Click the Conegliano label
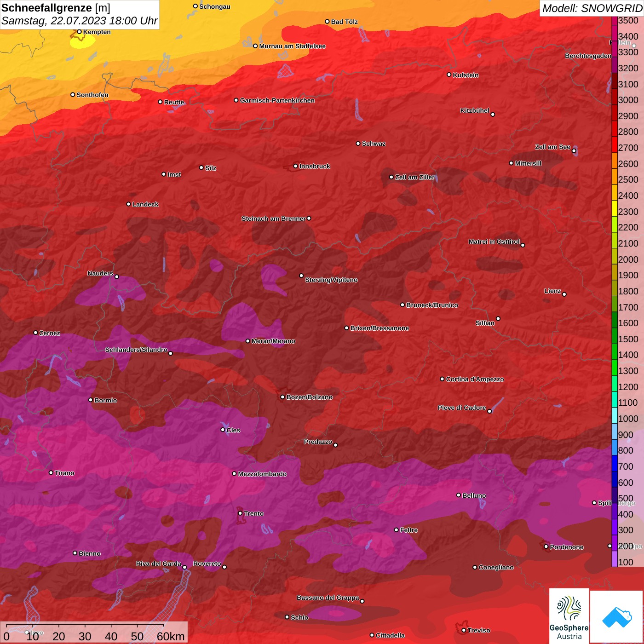The image size is (644, 644). (496, 567)
